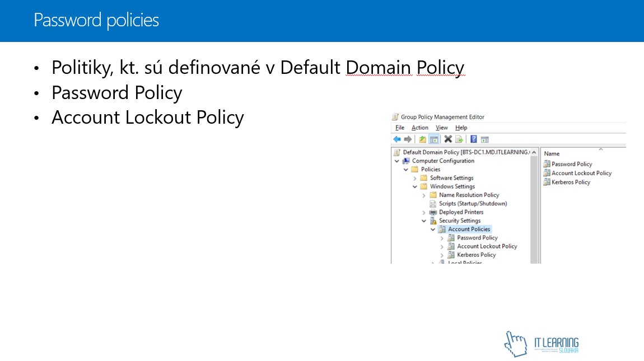Click the Export List toolbar icon
This screenshot has height=361, width=644.
click(459, 139)
